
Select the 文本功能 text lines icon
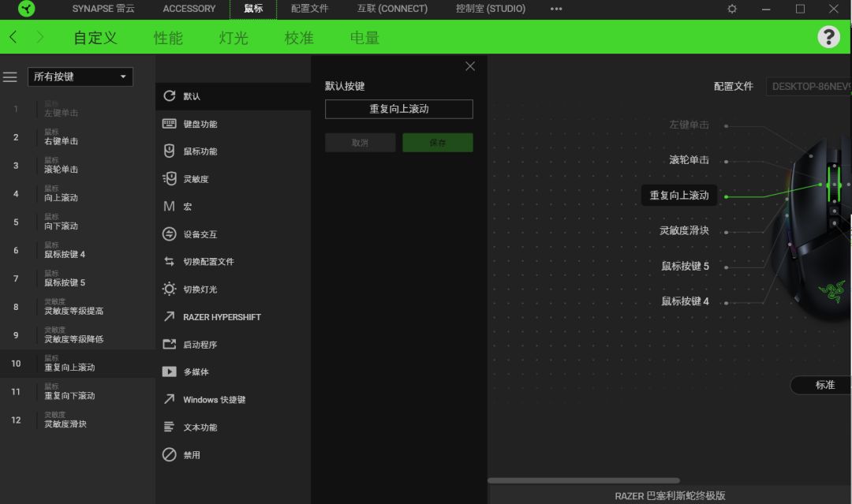click(x=169, y=427)
